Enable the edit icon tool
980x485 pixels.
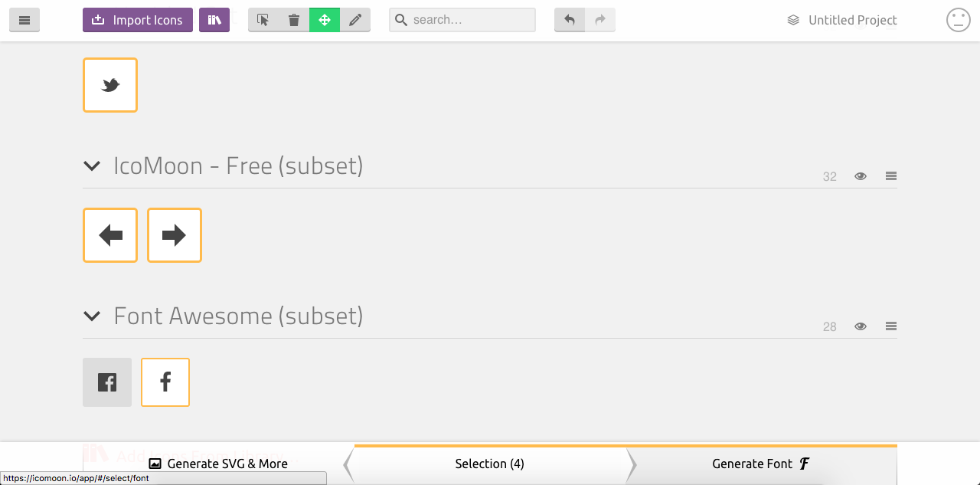pyautogui.click(x=355, y=20)
